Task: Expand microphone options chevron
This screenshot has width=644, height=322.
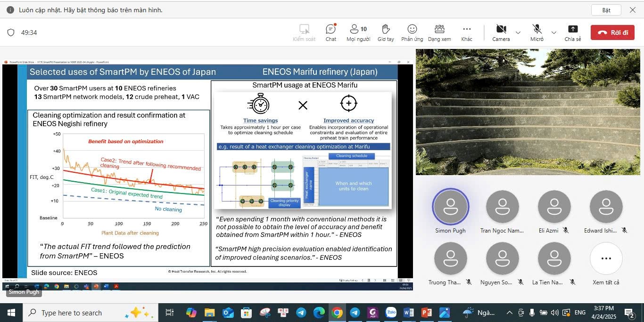Action: tap(554, 32)
